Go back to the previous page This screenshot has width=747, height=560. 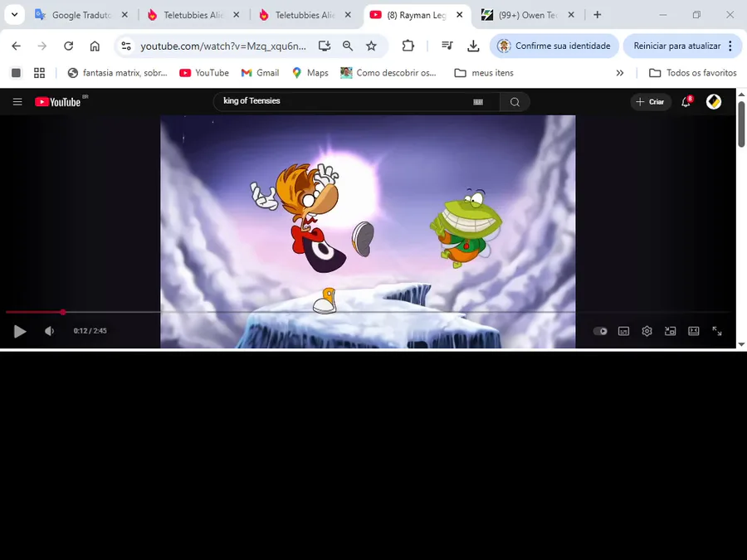[17, 46]
